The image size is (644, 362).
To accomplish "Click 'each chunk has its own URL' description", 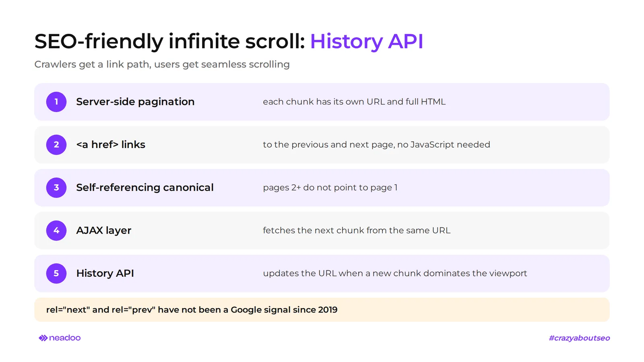I will [354, 102].
